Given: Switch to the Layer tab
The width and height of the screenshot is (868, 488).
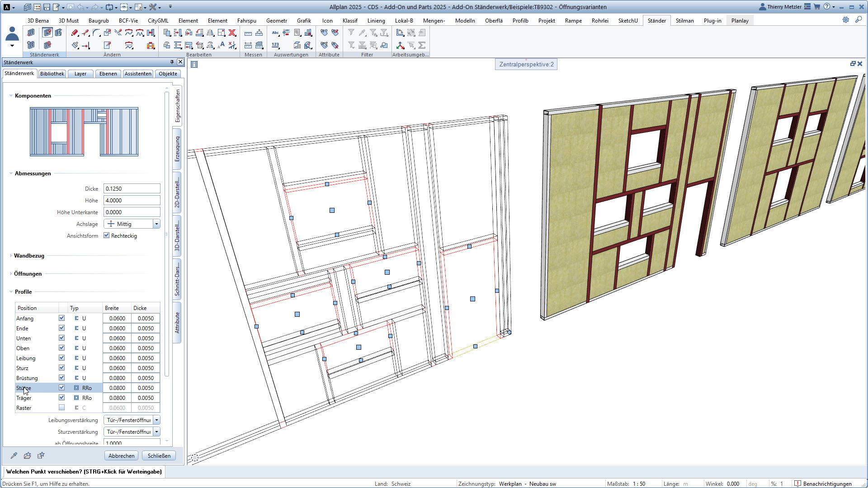Looking at the screenshot, I should pyautogui.click(x=80, y=74).
